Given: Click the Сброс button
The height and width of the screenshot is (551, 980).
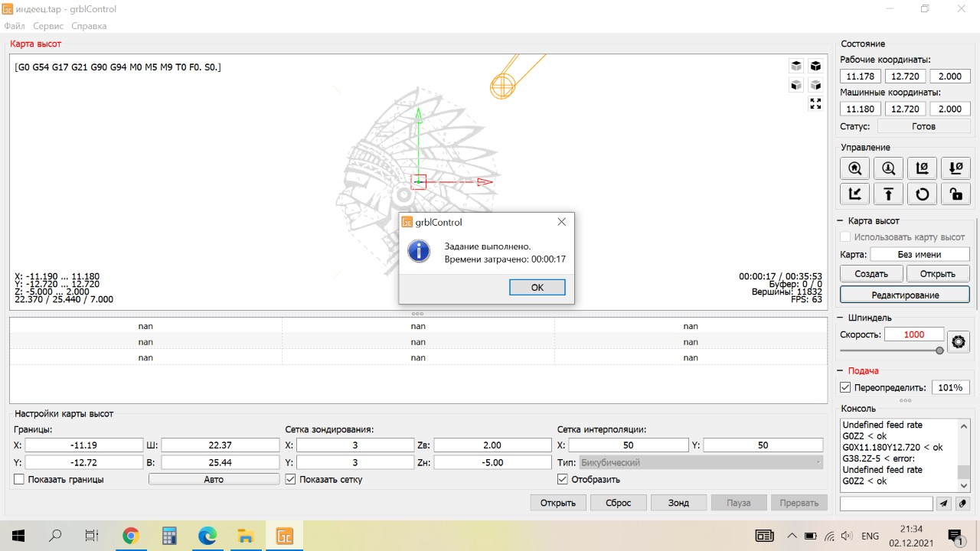Looking at the screenshot, I should point(619,503).
